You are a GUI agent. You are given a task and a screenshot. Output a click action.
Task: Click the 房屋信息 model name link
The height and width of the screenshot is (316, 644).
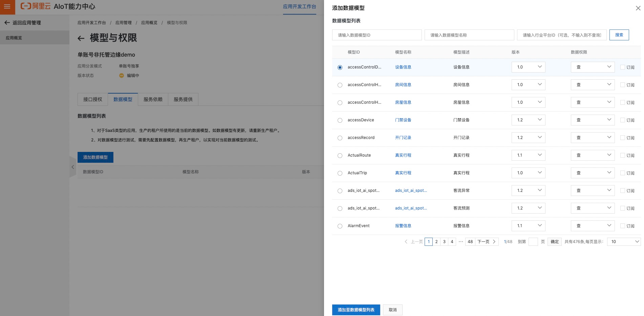click(x=403, y=102)
